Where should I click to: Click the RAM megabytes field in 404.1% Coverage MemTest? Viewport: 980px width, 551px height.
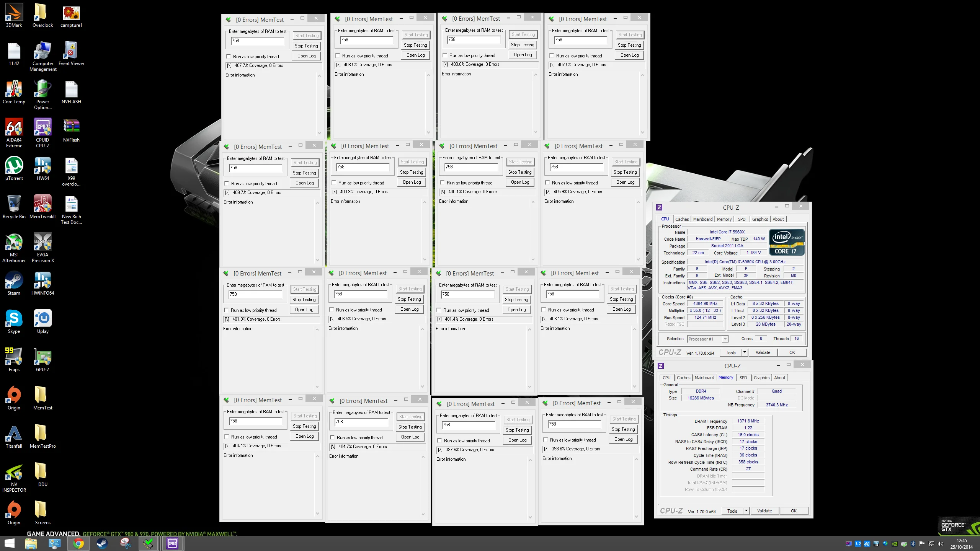(x=256, y=421)
